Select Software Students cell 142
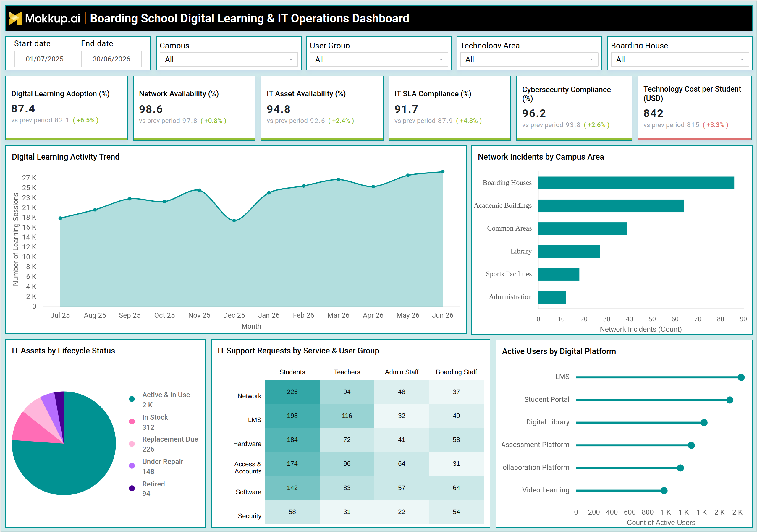The height and width of the screenshot is (532, 757). click(x=292, y=488)
